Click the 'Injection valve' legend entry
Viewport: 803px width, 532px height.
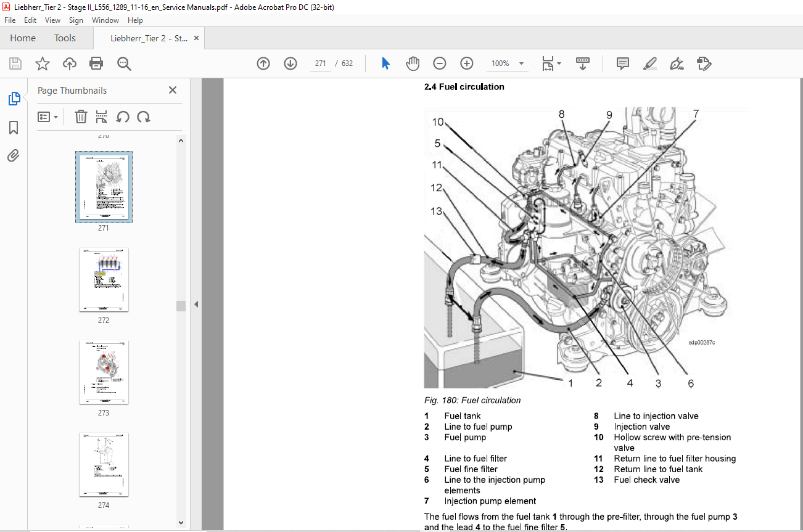pos(641,427)
